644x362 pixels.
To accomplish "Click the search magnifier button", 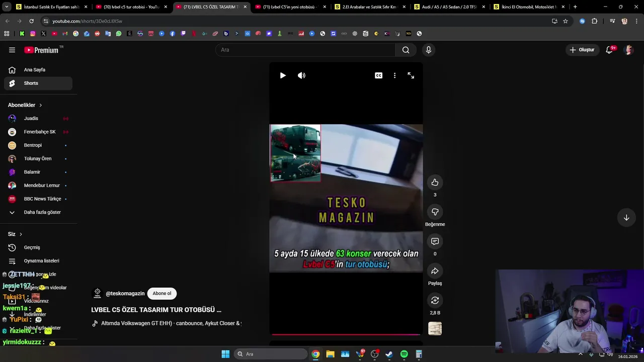I will click(406, 50).
